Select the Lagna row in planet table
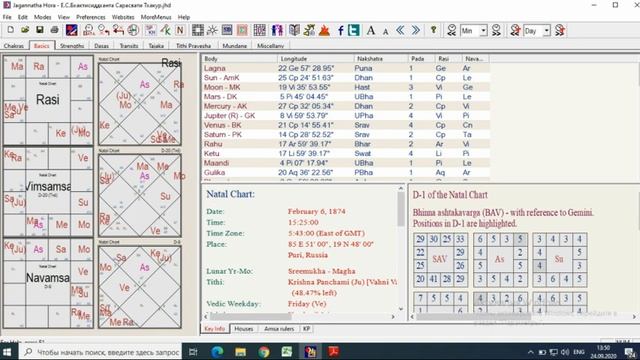The height and width of the screenshot is (360, 640). (345, 68)
